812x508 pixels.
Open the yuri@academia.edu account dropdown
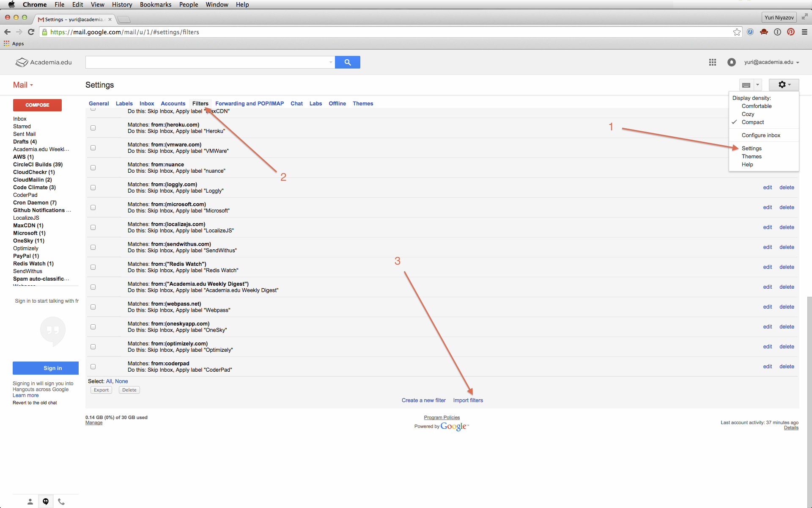click(771, 62)
